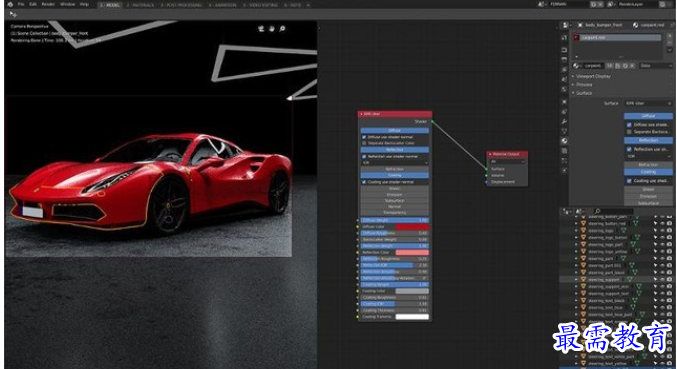This screenshot has width=677, height=369.
Task: Click the Reflection IOR slider in node
Action: pos(395,265)
